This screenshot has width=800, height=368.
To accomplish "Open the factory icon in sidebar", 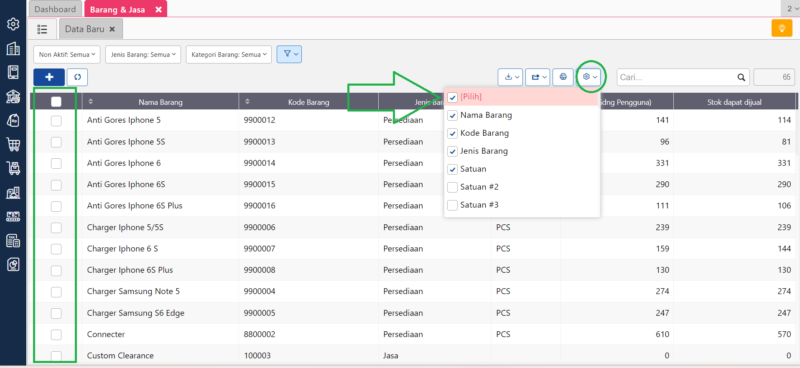I will pos(13,192).
